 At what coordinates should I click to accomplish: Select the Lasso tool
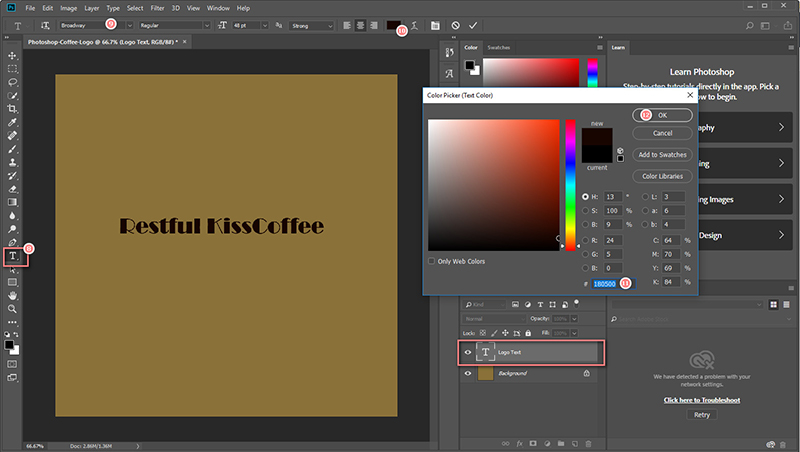[13, 81]
